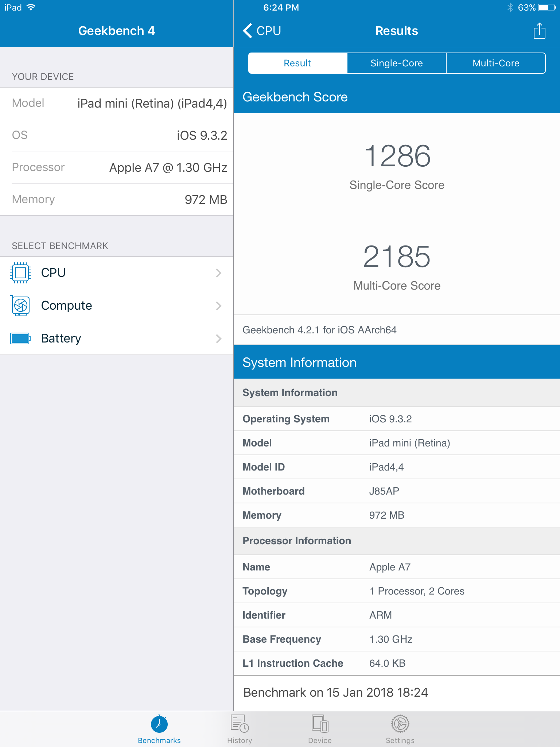
Task: Tap 'Benchmark on 15 Jan 2018 18:24' text
Action: click(336, 692)
